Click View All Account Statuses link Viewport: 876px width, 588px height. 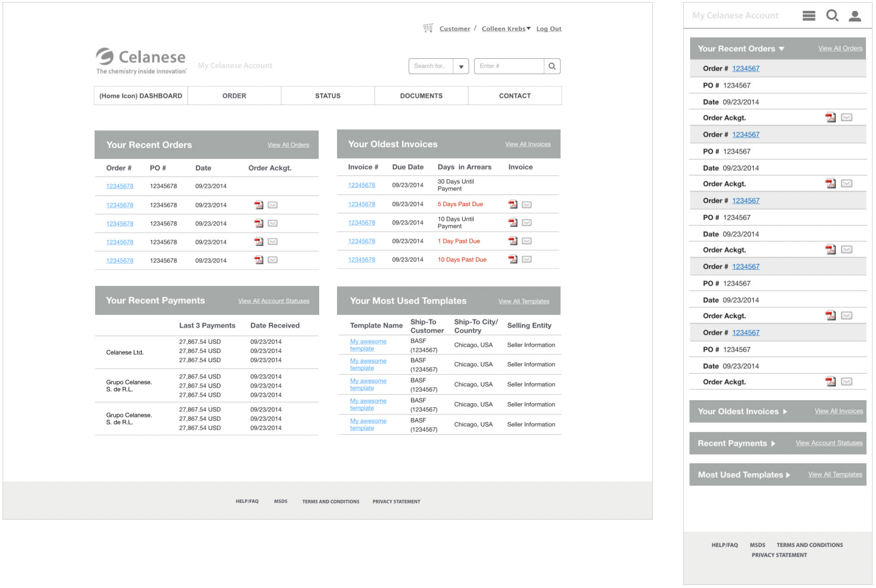coord(273,301)
